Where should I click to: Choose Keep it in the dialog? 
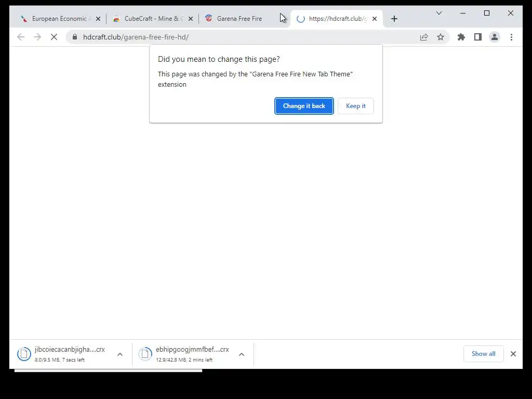coord(355,106)
